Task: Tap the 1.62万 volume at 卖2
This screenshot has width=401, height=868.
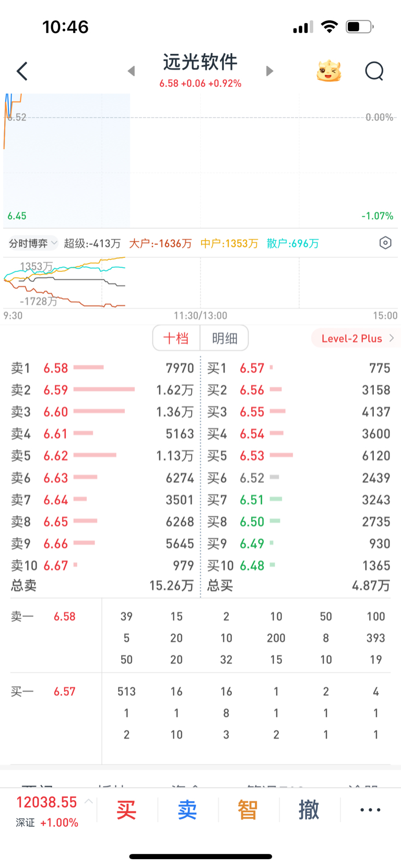Action: 175,390
